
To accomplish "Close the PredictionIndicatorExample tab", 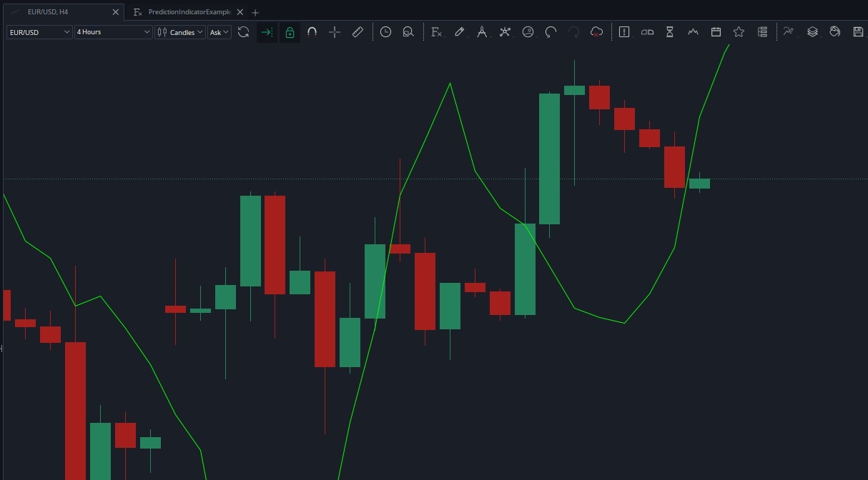I will point(240,12).
